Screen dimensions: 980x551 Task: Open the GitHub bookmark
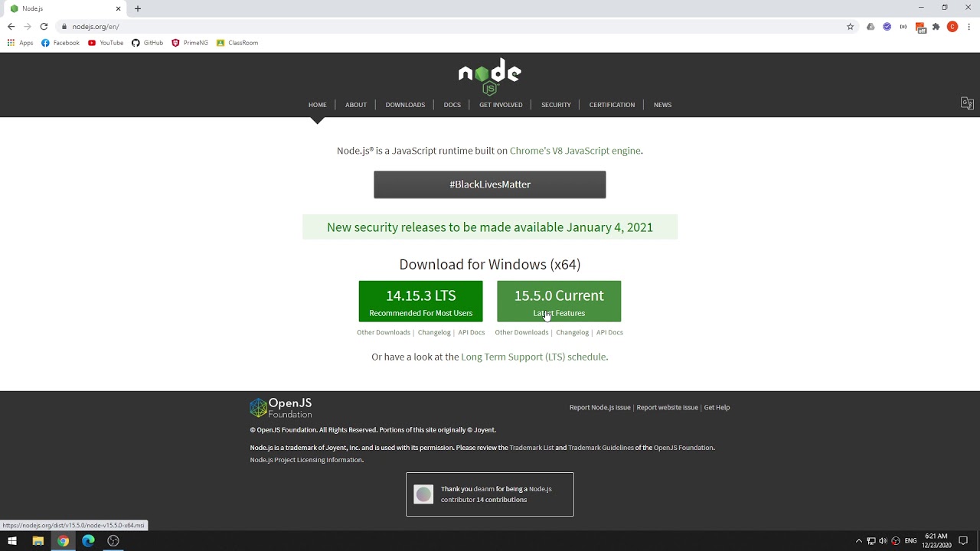tap(148, 43)
